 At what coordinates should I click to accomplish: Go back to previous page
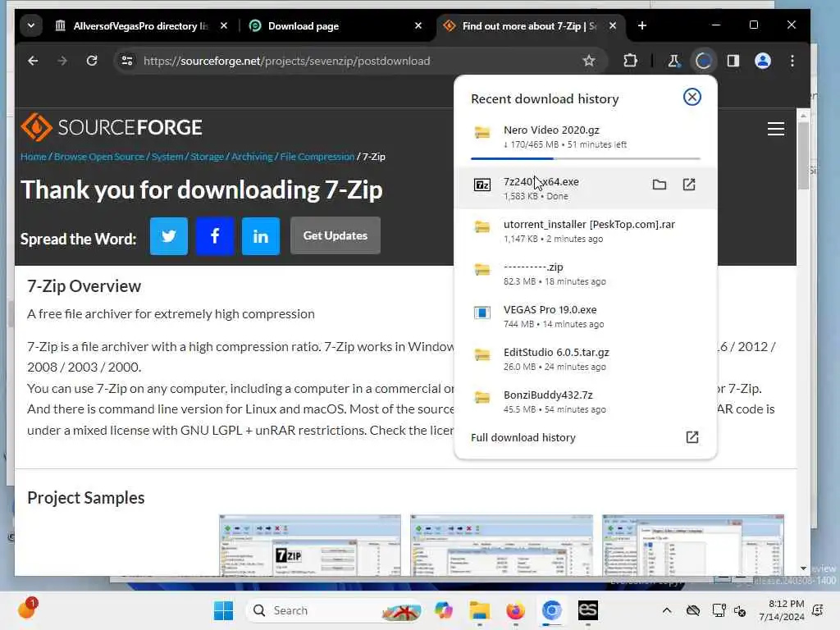click(33, 61)
